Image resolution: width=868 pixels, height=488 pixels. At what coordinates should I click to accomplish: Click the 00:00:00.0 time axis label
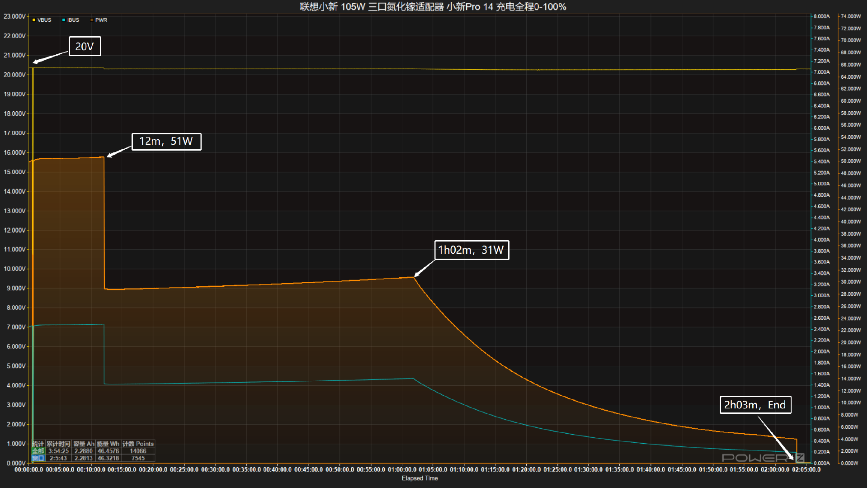pos(29,469)
